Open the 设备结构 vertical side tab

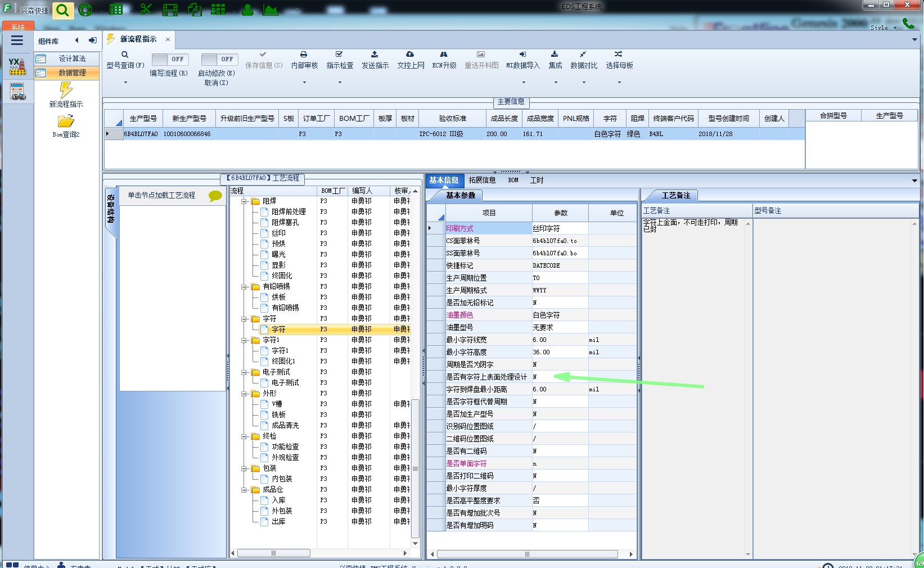coord(111,209)
